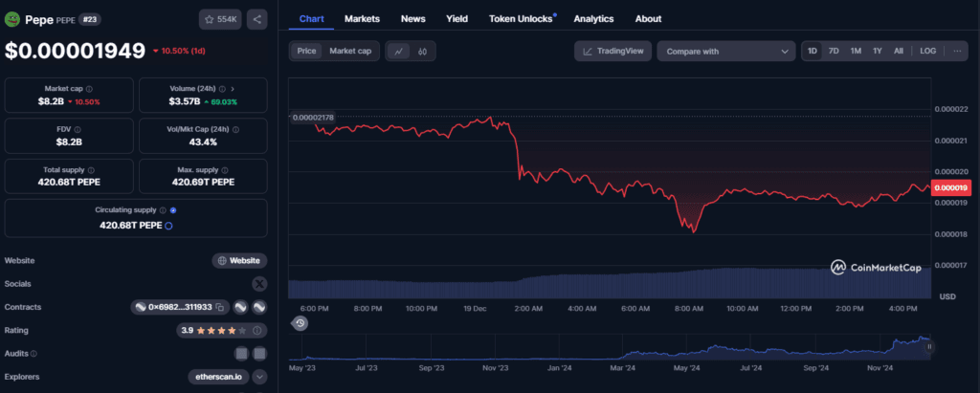Open the Yield tab
The image size is (980, 393).
coord(457,19)
